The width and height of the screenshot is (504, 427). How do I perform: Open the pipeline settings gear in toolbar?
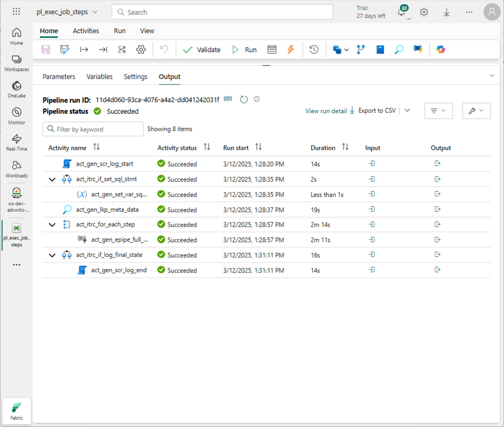coord(141,49)
